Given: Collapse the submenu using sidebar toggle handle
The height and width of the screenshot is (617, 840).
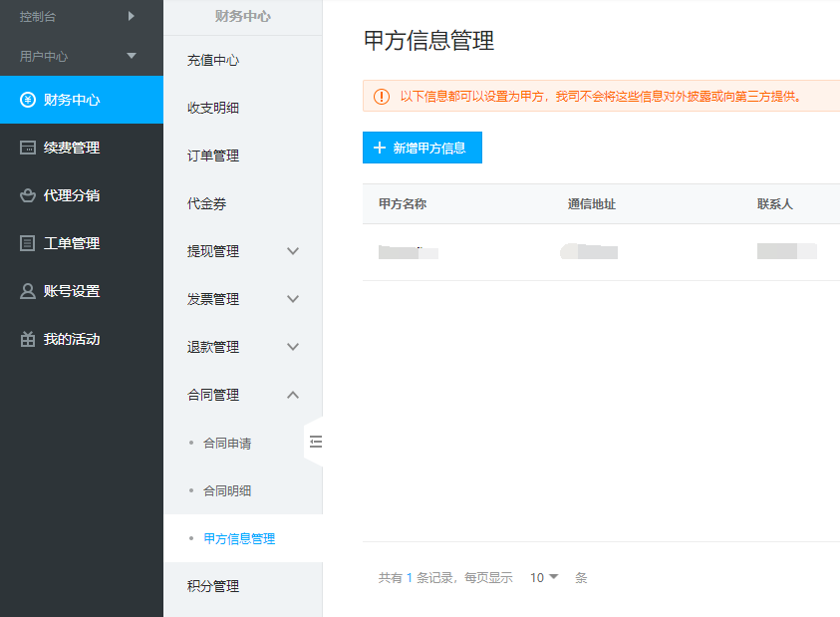Looking at the screenshot, I should (x=315, y=442).
